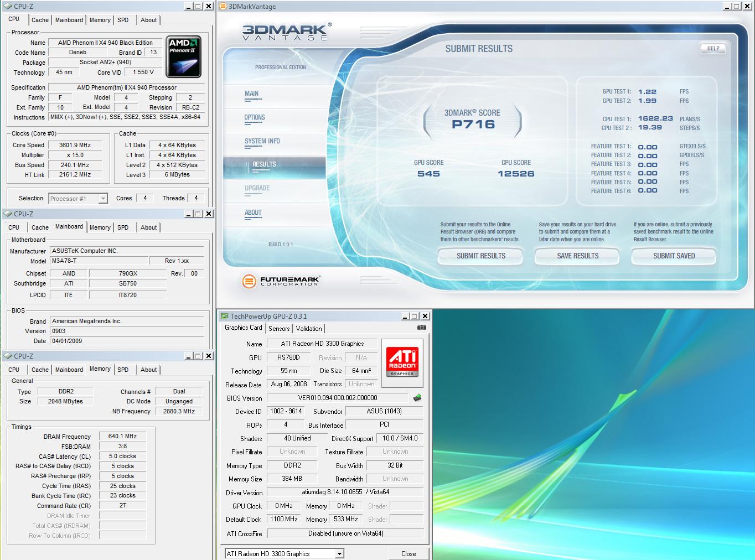Click the Chipset value 790GX
755x560 pixels.
[128, 273]
